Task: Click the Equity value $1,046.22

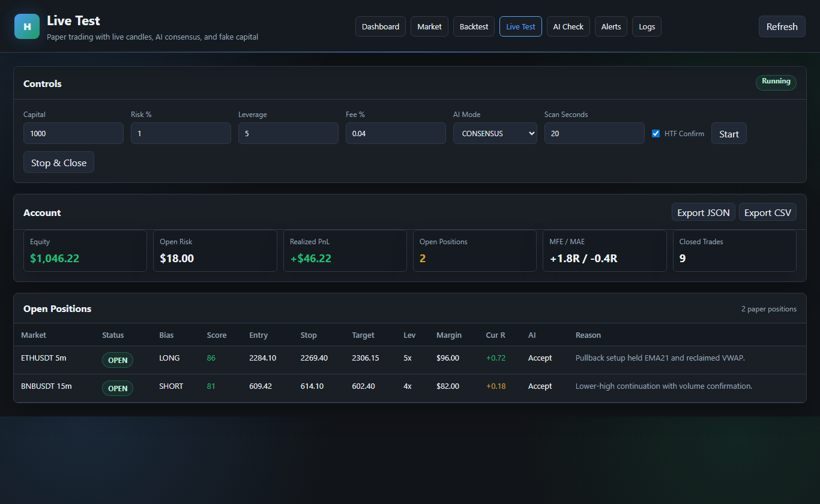Action: (x=55, y=259)
